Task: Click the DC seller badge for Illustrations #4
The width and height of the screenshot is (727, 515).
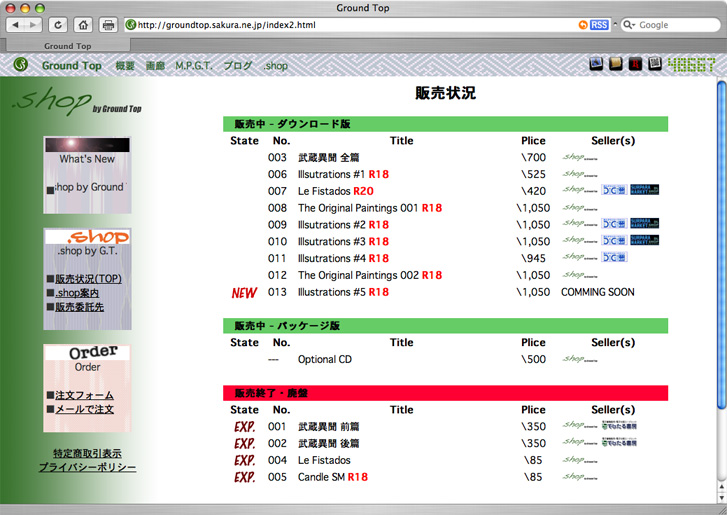Action: 614,257
